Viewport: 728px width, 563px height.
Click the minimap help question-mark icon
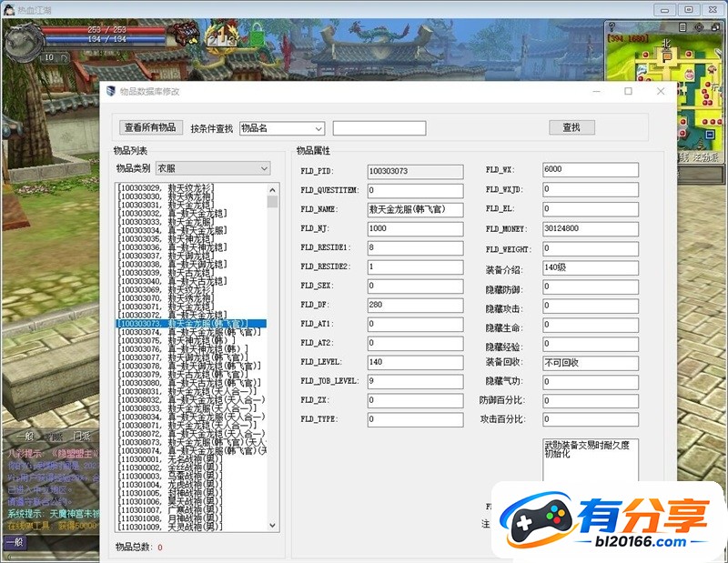coord(612,27)
